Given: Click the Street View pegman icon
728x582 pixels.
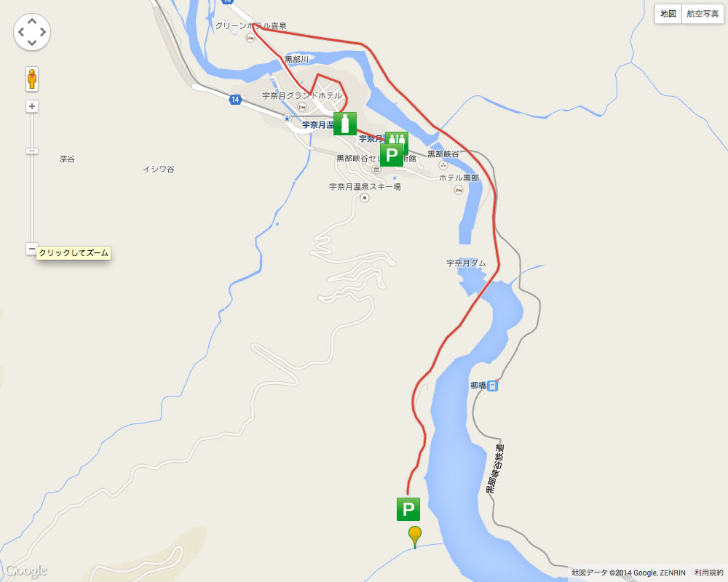Looking at the screenshot, I should coord(32,79).
